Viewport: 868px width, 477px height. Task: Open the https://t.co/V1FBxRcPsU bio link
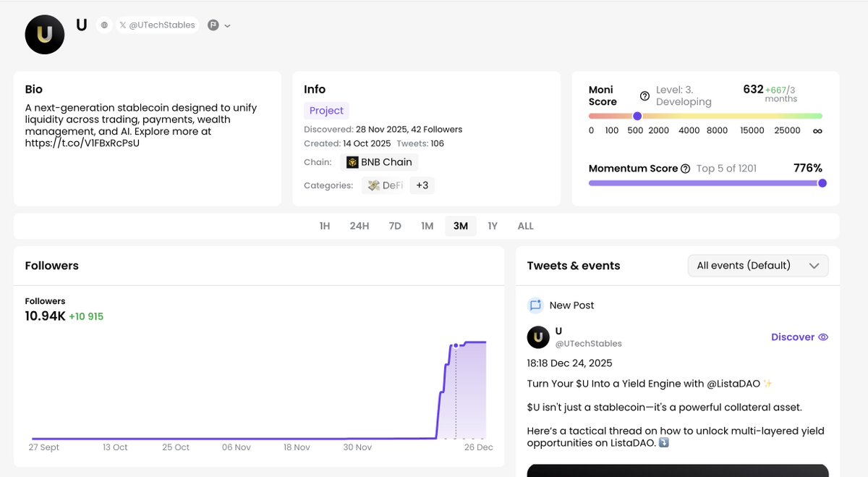point(82,143)
